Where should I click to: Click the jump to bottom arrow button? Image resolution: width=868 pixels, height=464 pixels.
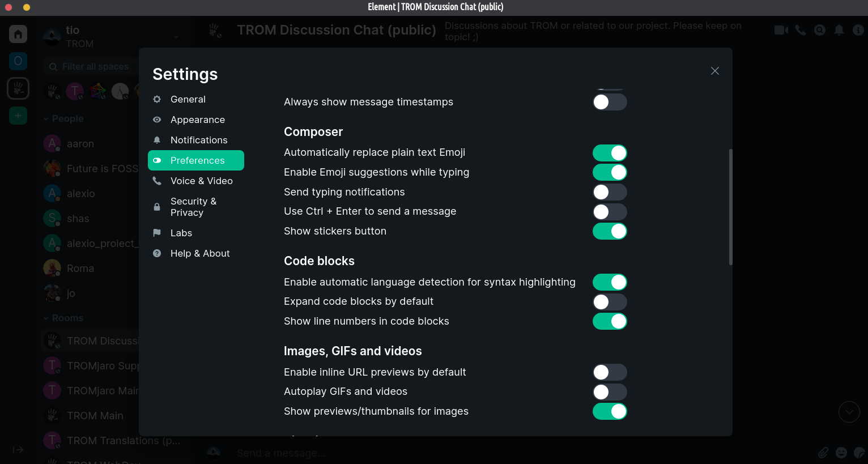pos(849,412)
